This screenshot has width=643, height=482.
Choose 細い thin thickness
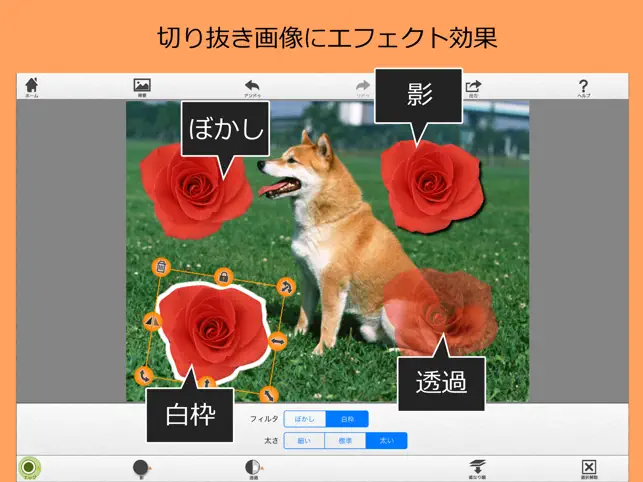(304, 441)
